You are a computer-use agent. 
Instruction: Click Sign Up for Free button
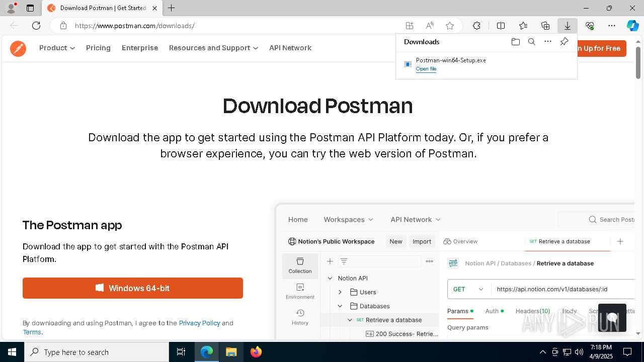(601, 48)
